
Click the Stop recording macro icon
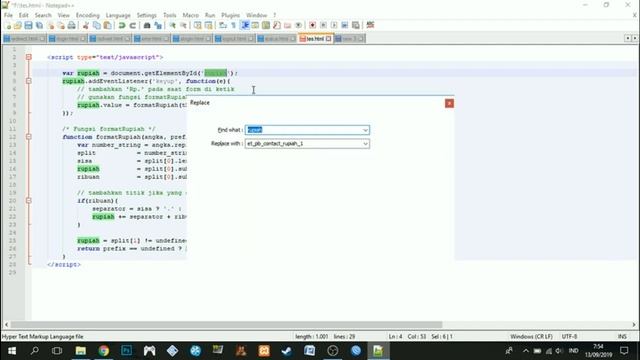tap(323, 25)
